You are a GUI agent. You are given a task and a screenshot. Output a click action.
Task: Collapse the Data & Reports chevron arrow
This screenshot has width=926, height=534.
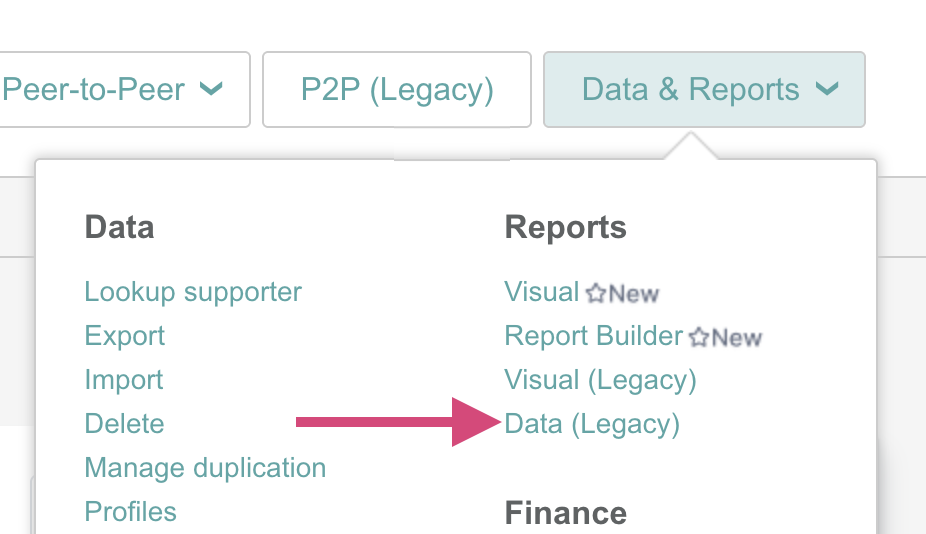[826, 89]
